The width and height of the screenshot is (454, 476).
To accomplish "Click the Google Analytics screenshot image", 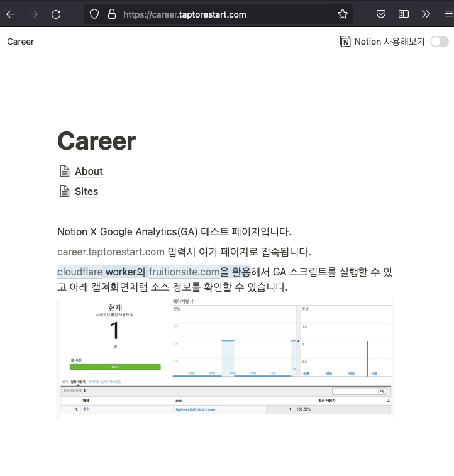I will coord(225,359).
